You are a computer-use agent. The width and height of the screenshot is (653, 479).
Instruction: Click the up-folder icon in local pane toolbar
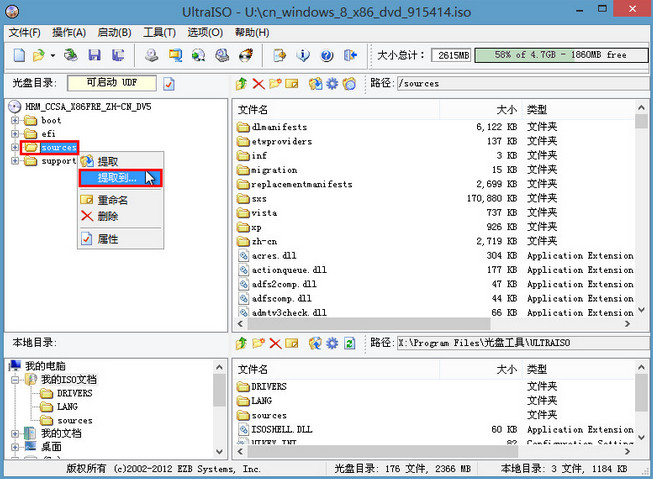point(241,343)
